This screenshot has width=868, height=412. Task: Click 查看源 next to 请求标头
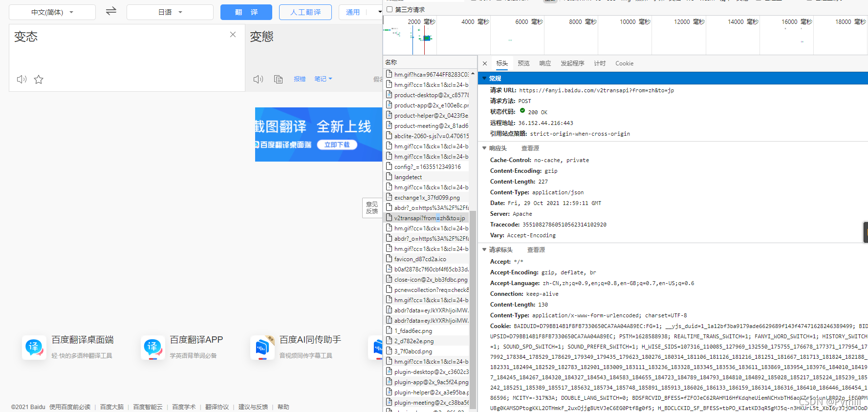pyautogui.click(x=536, y=250)
